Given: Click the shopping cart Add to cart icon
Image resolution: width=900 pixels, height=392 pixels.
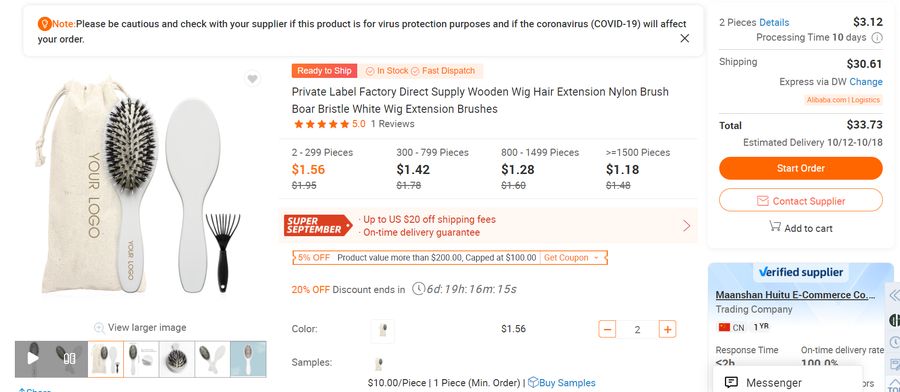Looking at the screenshot, I should pyautogui.click(x=775, y=227).
